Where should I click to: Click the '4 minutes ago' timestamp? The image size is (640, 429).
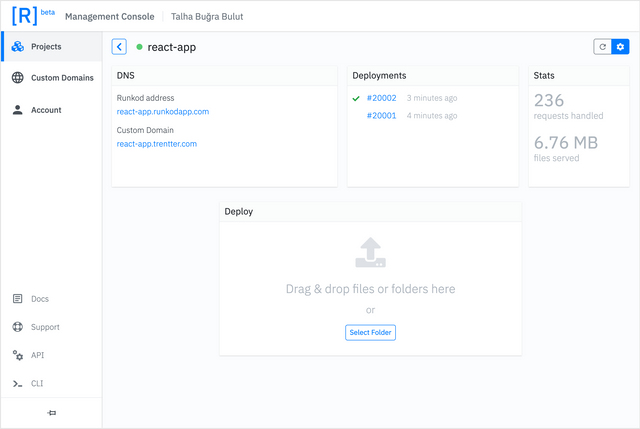432,116
